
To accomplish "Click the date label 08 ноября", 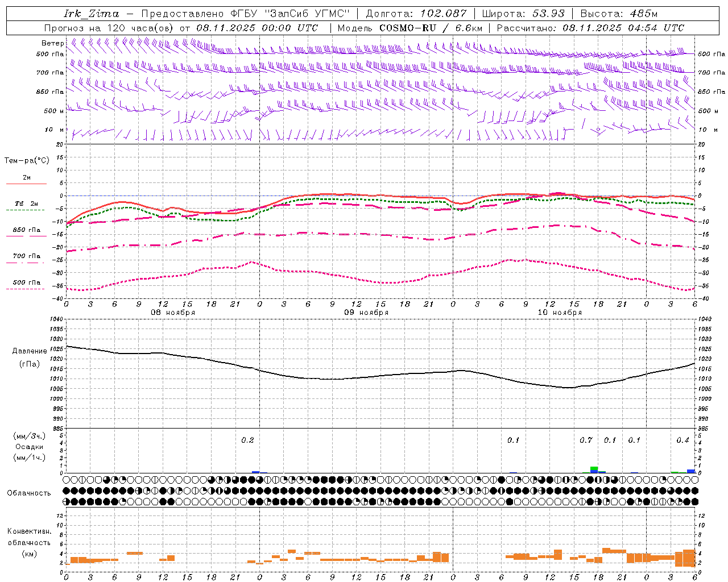I will [x=172, y=313].
